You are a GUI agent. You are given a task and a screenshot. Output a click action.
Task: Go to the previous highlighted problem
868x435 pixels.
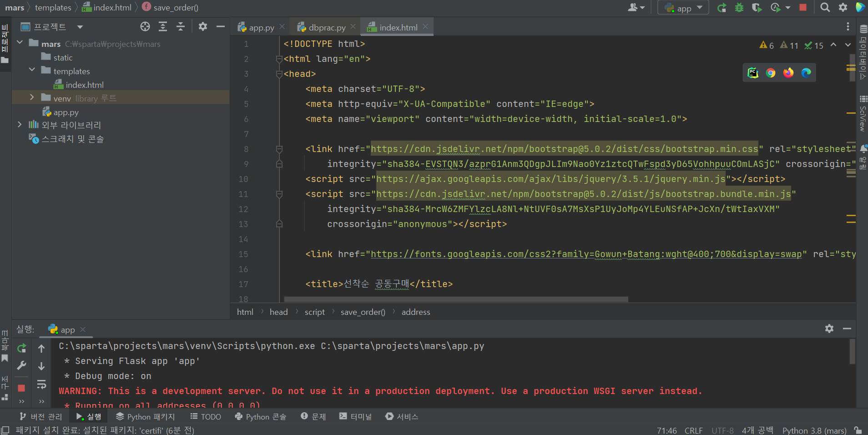point(833,45)
